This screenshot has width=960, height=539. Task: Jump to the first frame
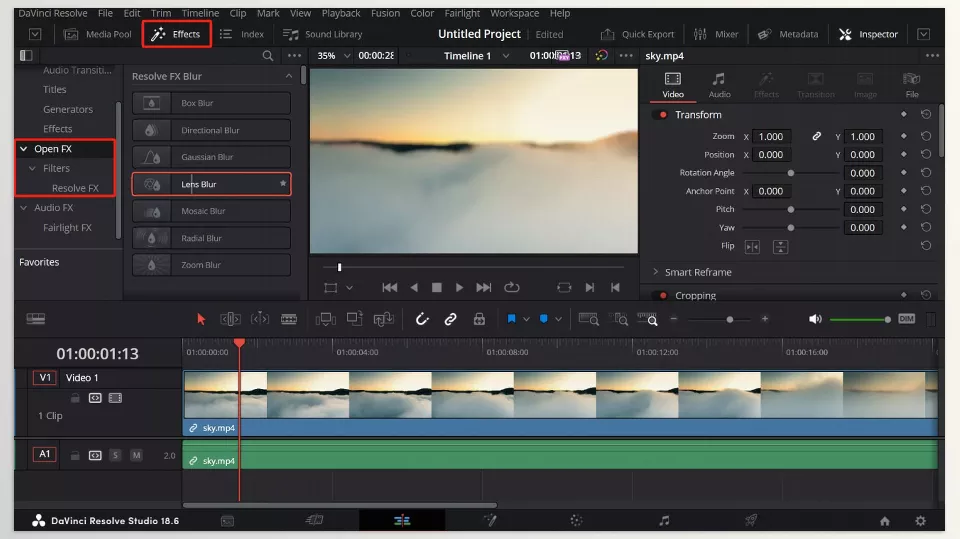coord(389,287)
